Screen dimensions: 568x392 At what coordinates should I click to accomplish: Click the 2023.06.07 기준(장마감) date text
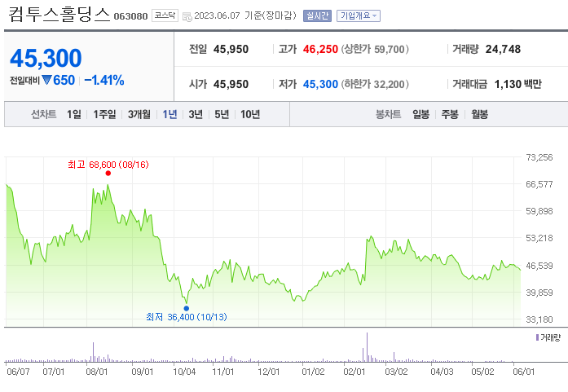(x=245, y=15)
